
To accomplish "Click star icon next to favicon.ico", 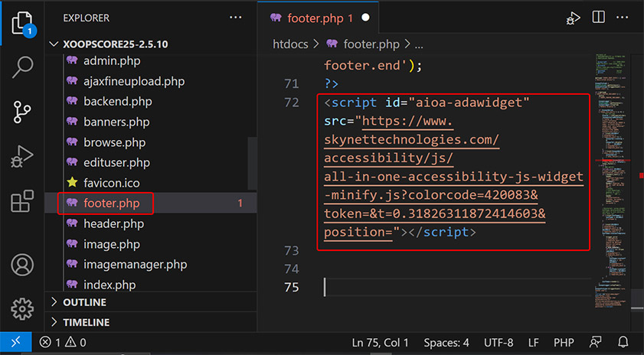I will pos(72,182).
